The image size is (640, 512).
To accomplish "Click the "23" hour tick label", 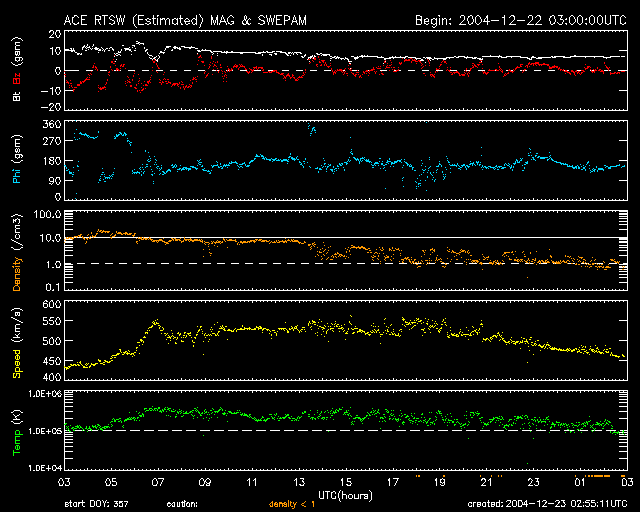I will [533, 482].
